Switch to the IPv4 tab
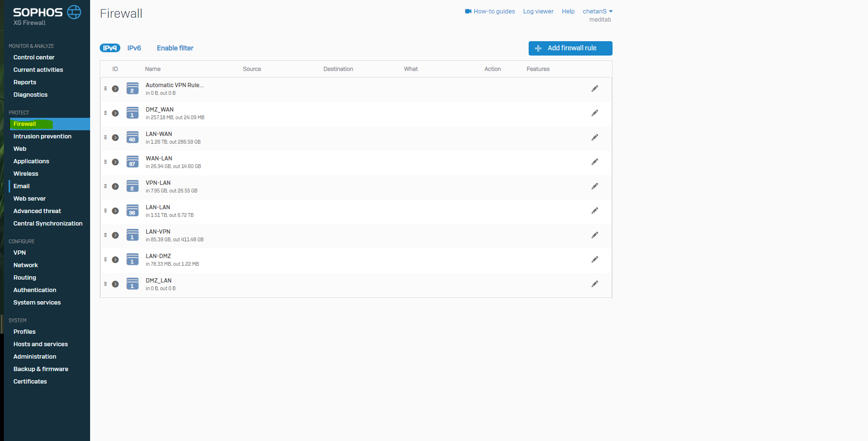Image resolution: width=868 pixels, height=441 pixels. pos(110,48)
